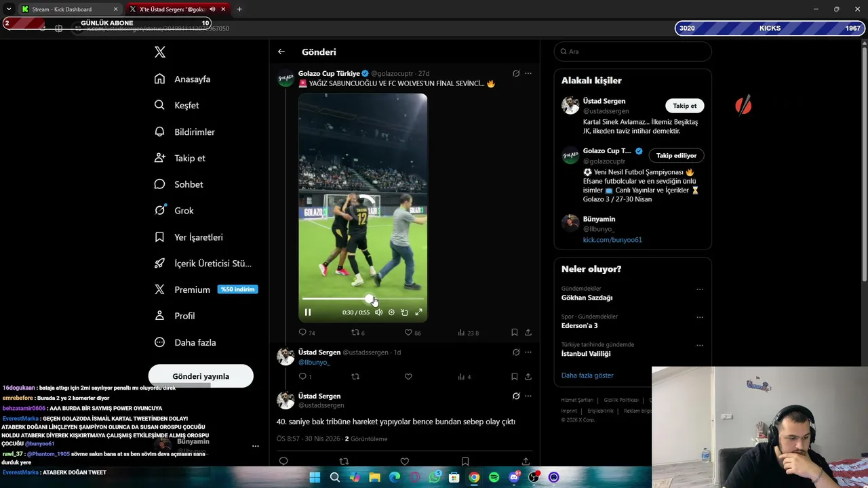The image size is (868, 488).
Task: Open Spotify from taskbar
Action: (x=494, y=477)
